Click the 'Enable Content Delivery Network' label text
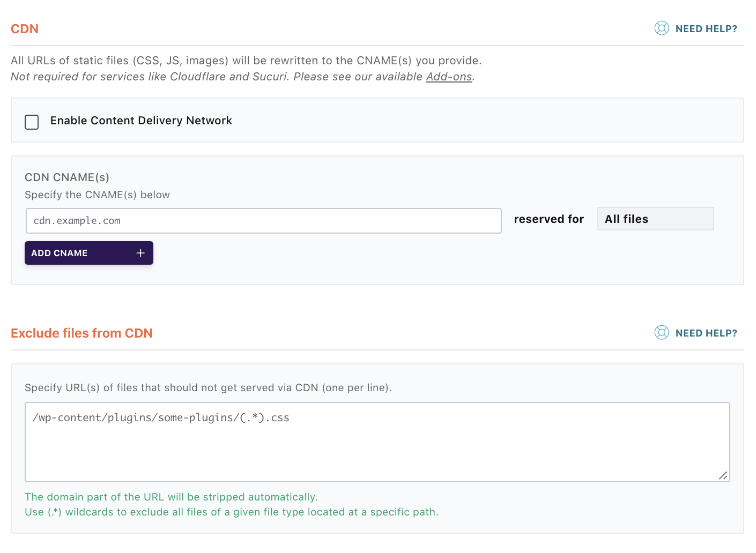 [141, 121]
